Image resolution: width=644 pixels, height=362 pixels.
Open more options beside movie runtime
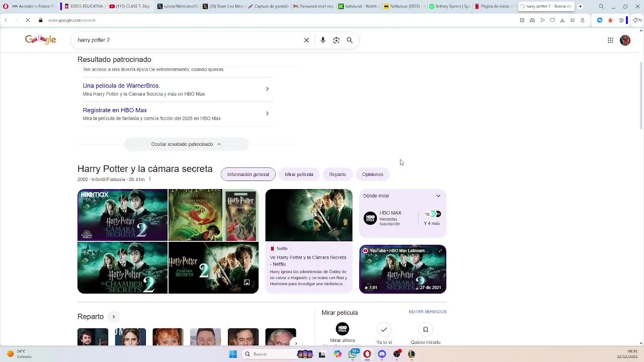(150, 179)
